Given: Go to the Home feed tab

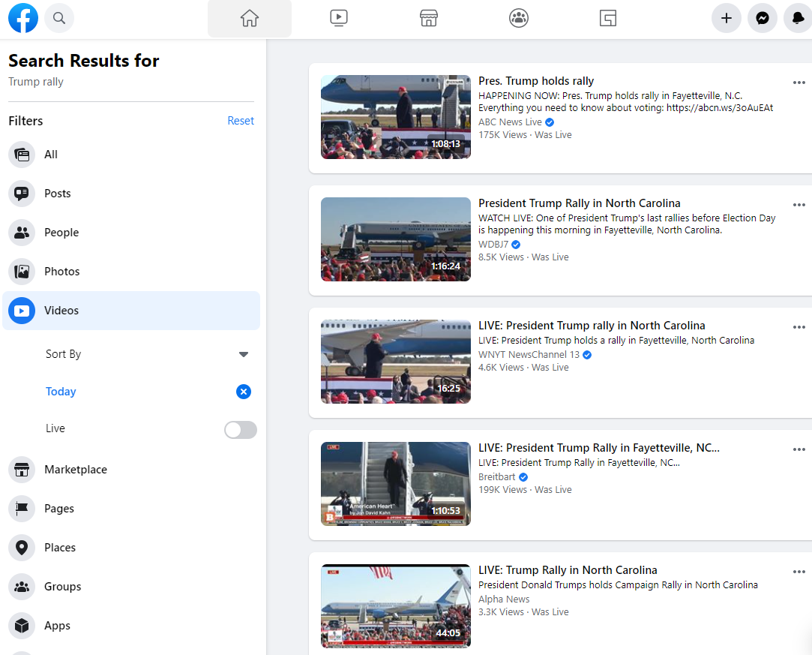Looking at the screenshot, I should click(x=250, y=19).
